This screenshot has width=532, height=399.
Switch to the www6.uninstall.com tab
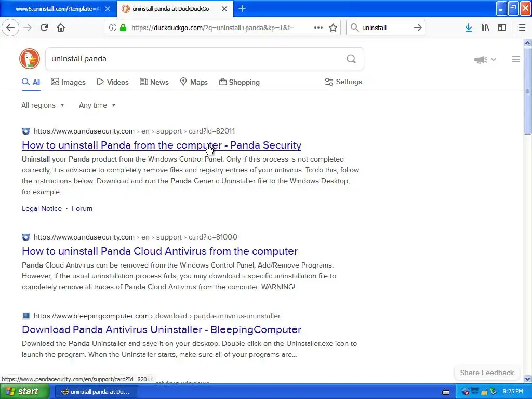point(58,9)
